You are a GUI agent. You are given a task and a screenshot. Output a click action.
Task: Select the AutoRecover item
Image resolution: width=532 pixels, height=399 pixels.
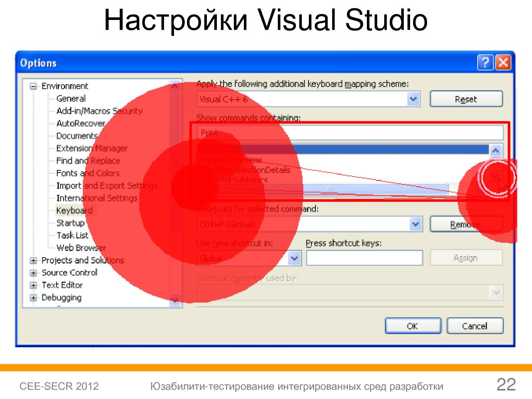point(81,123)
